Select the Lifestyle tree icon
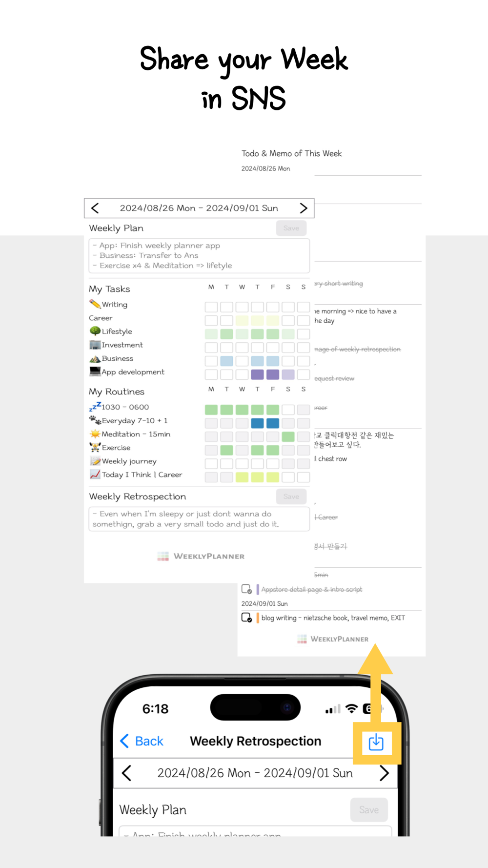The height and width of the screenshot is (868, 488). coord(95,331)
